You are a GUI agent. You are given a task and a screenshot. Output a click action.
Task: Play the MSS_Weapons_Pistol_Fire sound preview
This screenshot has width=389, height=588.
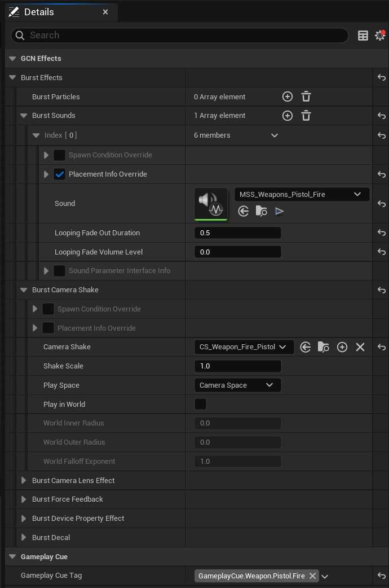pos(280,211)
